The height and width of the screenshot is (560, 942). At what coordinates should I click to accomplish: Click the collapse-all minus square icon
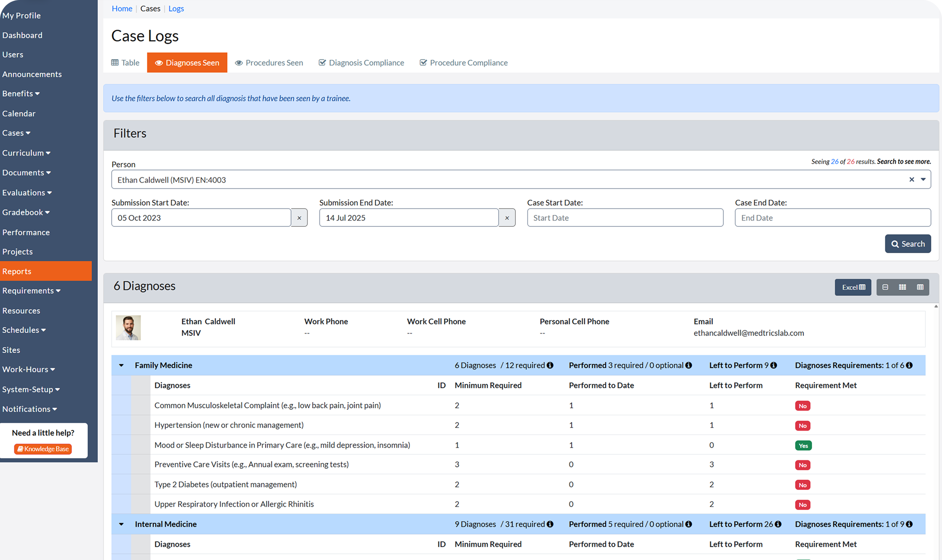pos(885,287)
